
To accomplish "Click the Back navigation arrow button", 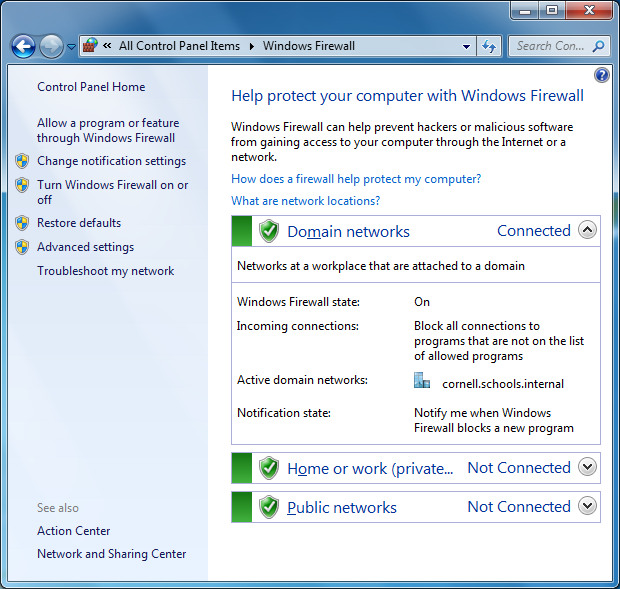I will (24, 46).
